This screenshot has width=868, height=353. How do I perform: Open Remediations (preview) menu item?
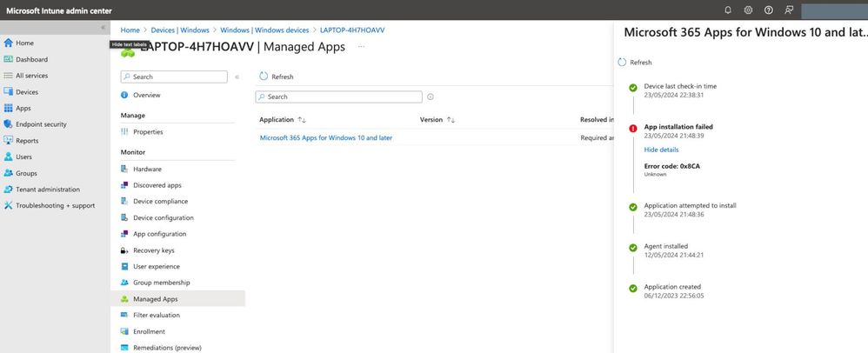tap(167, 348)
